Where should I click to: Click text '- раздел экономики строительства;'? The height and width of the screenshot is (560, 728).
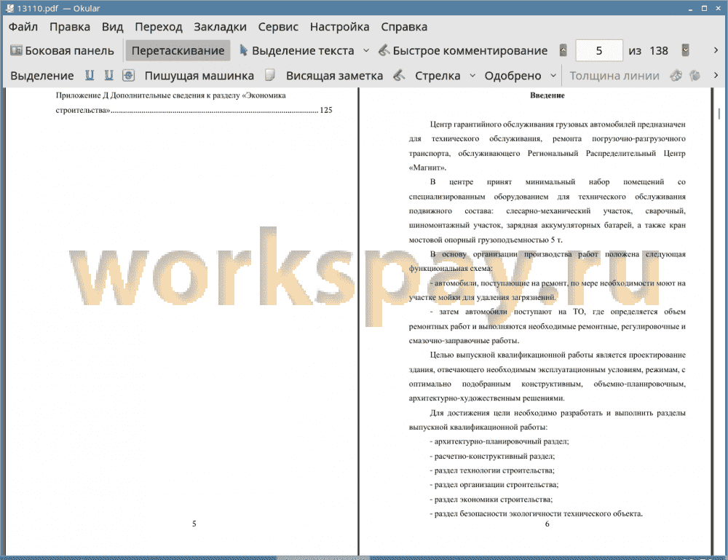point(491,500)
